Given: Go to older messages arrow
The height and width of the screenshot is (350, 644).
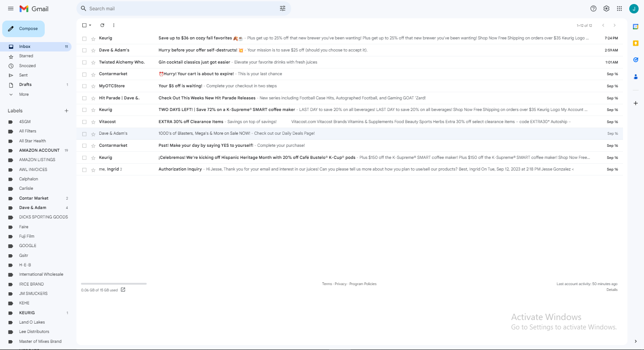Looking at the screenshot, I should tap(614, 26).
